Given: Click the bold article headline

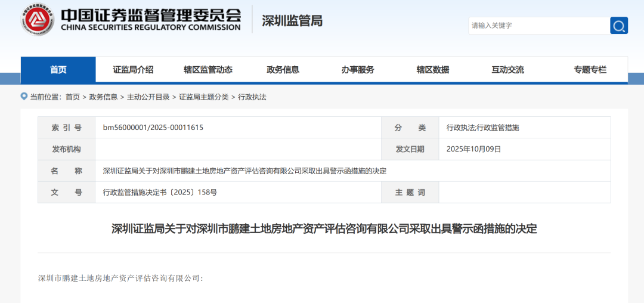Looking at the screenshot, I should (324, 228).
